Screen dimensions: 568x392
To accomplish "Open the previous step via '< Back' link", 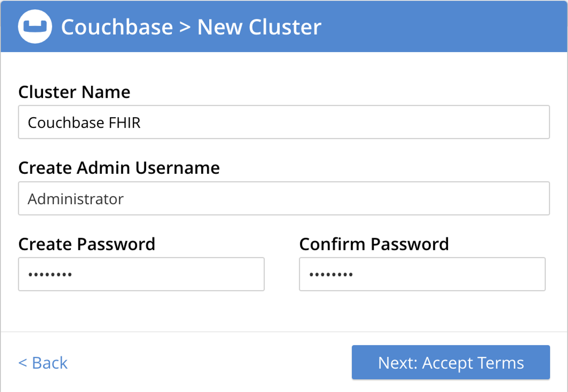I will click(x=44, y=363).
